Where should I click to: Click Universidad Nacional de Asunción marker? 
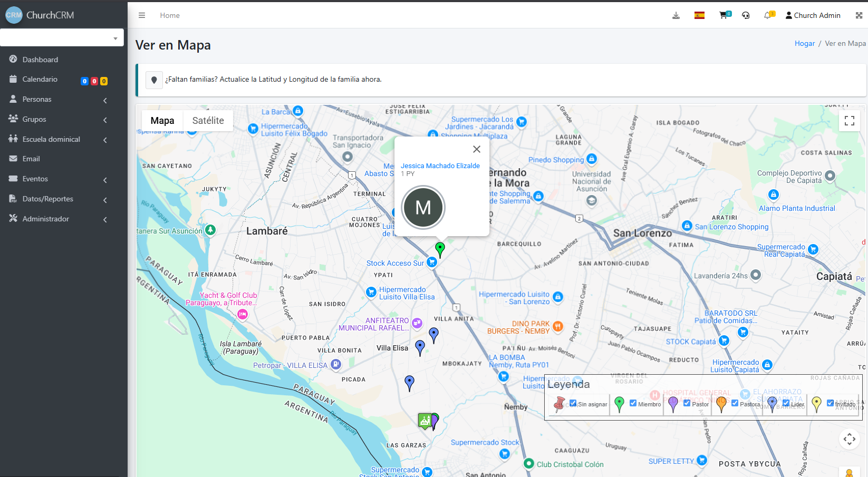coord(592,200)
